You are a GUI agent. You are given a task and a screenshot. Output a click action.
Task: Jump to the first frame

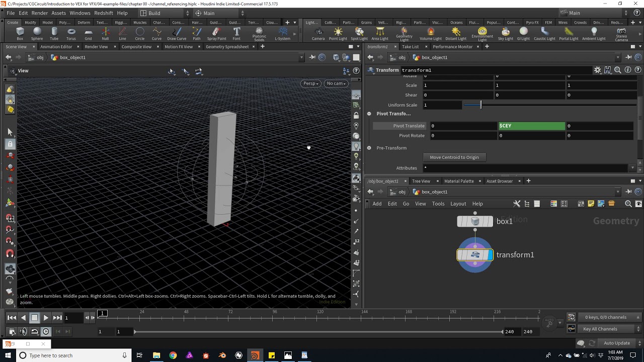pyautogui.click(x=12, y=317)
